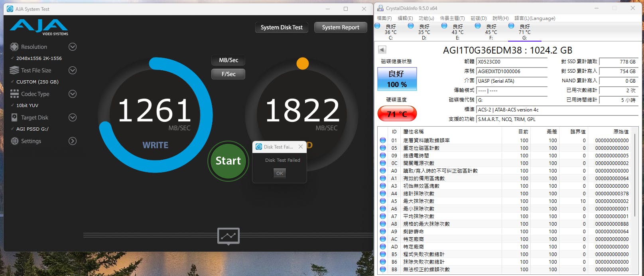Open Settings with the arrow chevron
Image resolution: width=644 pixels, height=276 pixels.
[73, 141]
